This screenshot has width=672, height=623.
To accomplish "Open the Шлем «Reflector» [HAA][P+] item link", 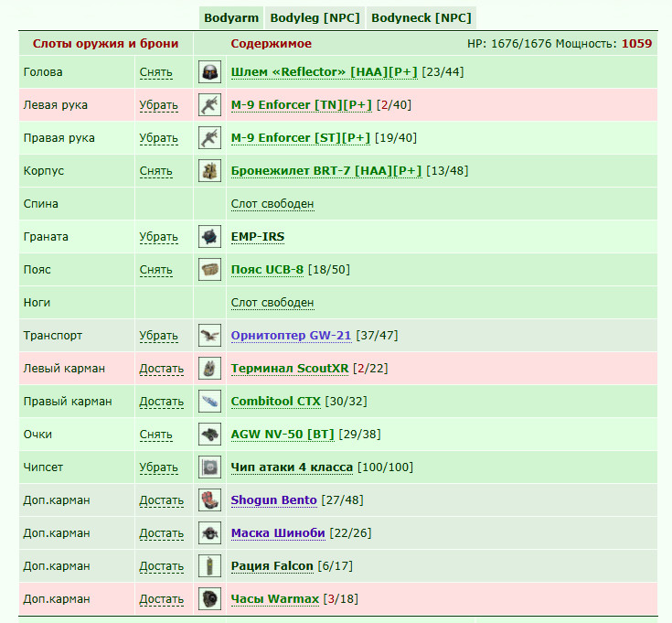I will 324,72.
